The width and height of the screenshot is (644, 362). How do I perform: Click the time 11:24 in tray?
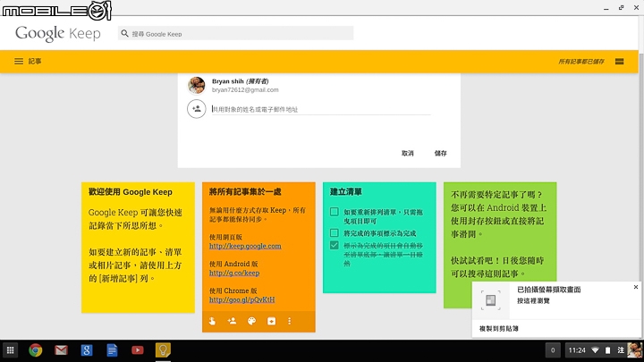pos(577,350)
